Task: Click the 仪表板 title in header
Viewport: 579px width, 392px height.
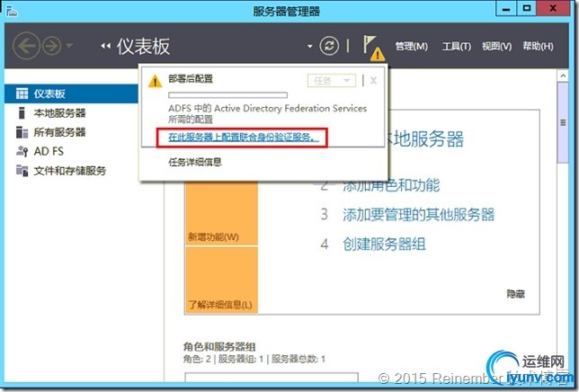Action: click(143, 46)
